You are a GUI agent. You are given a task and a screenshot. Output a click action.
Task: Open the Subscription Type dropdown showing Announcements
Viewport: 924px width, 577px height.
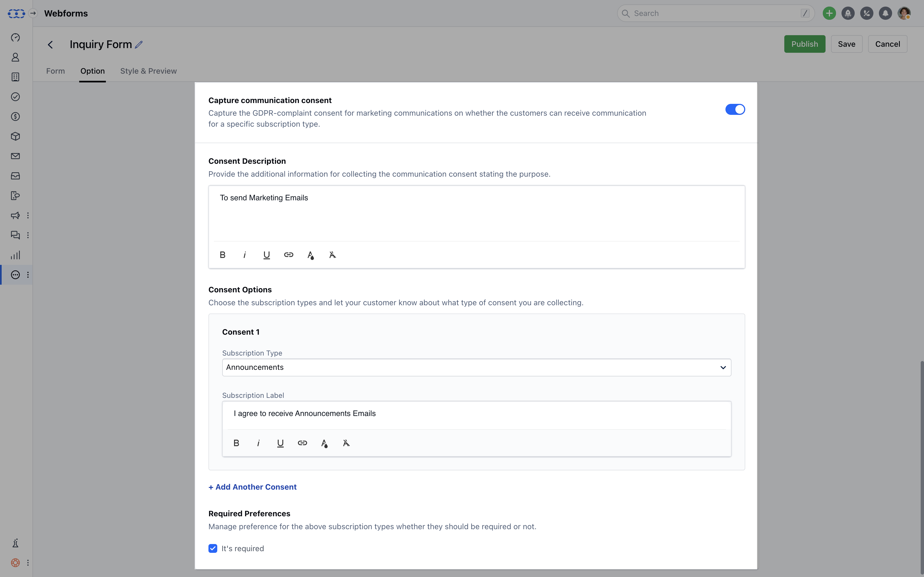pyautogui.click(x=476, y=368)
